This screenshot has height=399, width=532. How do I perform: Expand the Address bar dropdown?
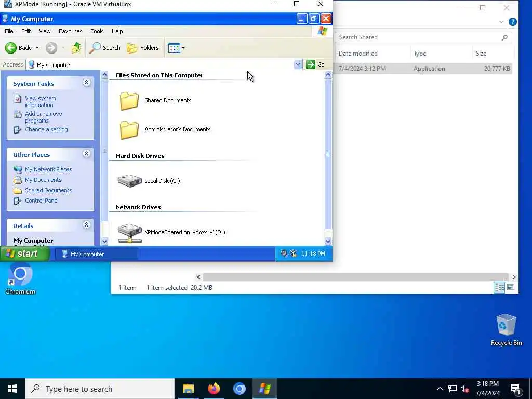(298, 64)
